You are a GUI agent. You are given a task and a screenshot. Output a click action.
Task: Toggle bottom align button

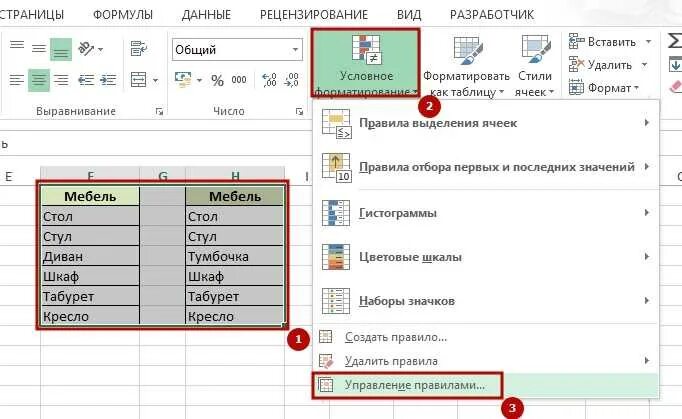pos(61,49)
